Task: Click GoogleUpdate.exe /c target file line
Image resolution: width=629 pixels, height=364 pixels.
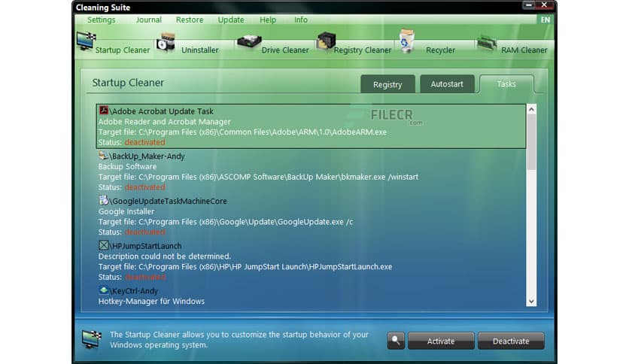Action: (x=226, y=222)
